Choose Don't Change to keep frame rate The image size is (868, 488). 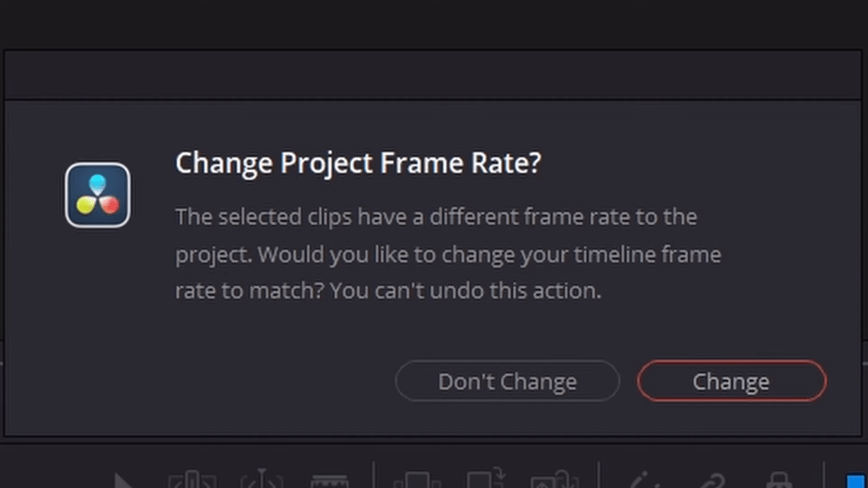(507, 381)
